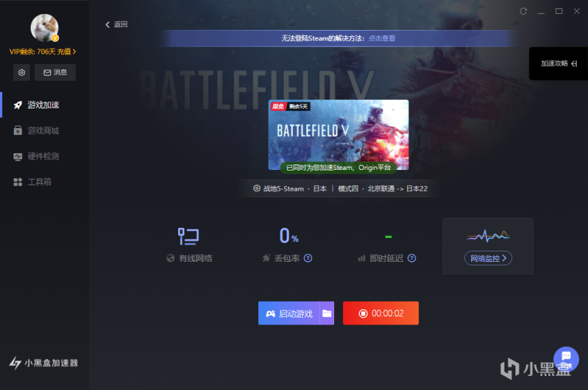
Task: Click 点击查看 Steam login solution link
Action: (x=382, y=38)
